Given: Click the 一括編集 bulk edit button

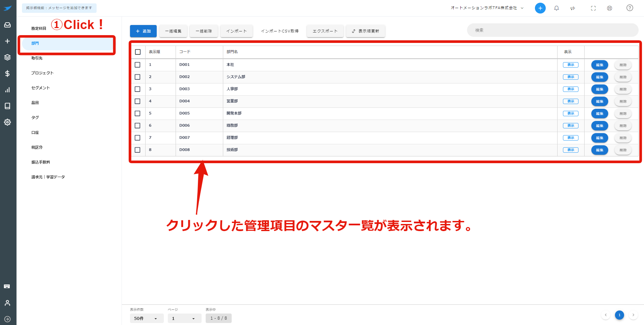Looking at the screenshot, I should (173, 31).
